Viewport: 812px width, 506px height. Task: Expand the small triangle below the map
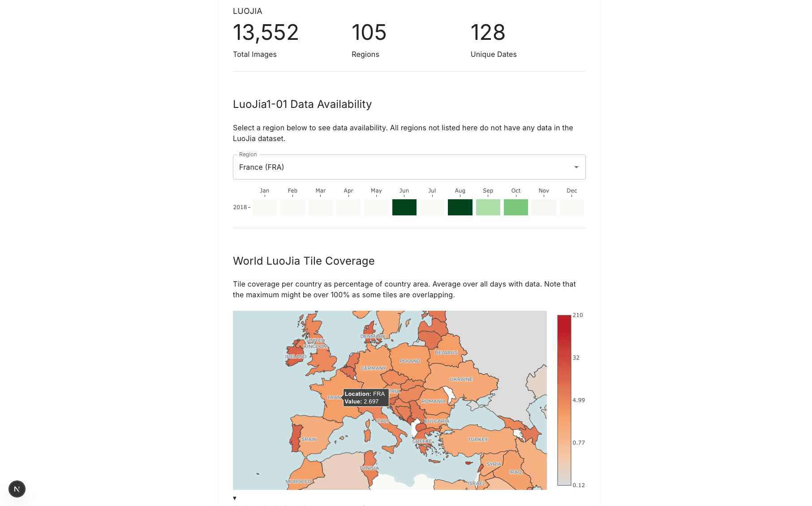coord(235,498)
